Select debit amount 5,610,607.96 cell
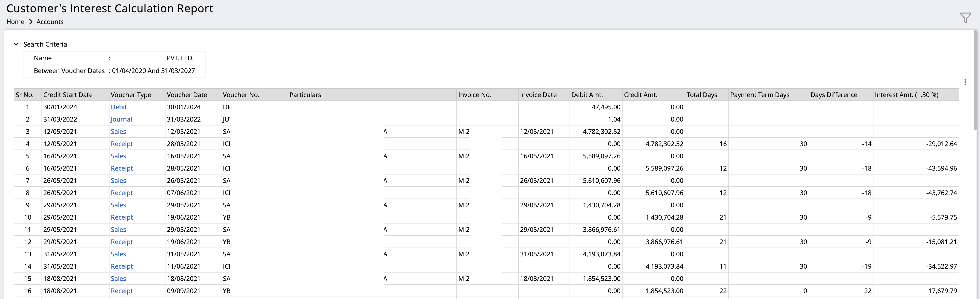This screenshot has width=980, height=299. (596, 180)
